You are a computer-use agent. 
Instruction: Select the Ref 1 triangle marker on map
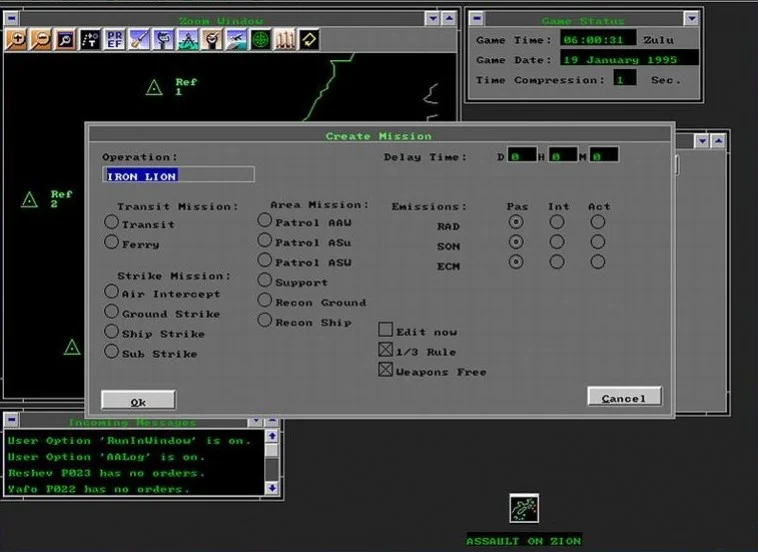pos(154,87)
